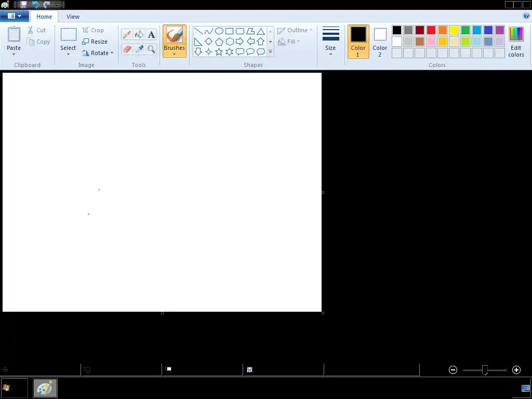
Task: Switch to the Home tab
Action: pos(44,17)
